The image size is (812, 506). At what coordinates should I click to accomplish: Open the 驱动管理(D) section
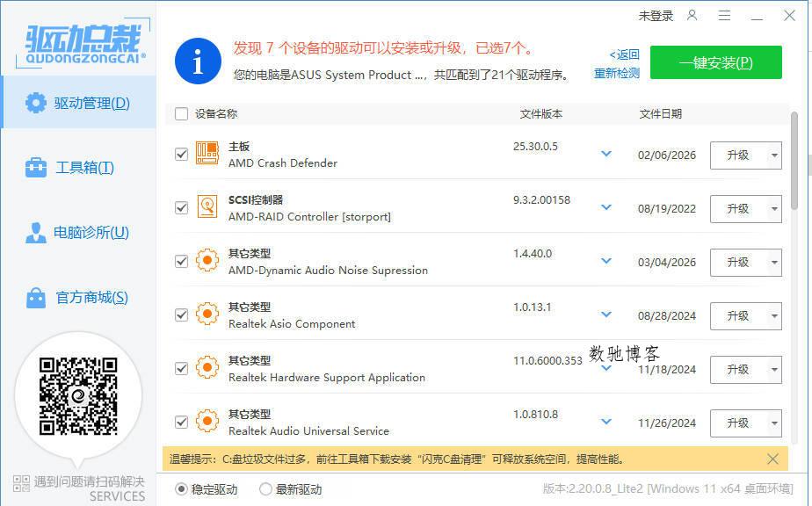(x=79, y=102)
